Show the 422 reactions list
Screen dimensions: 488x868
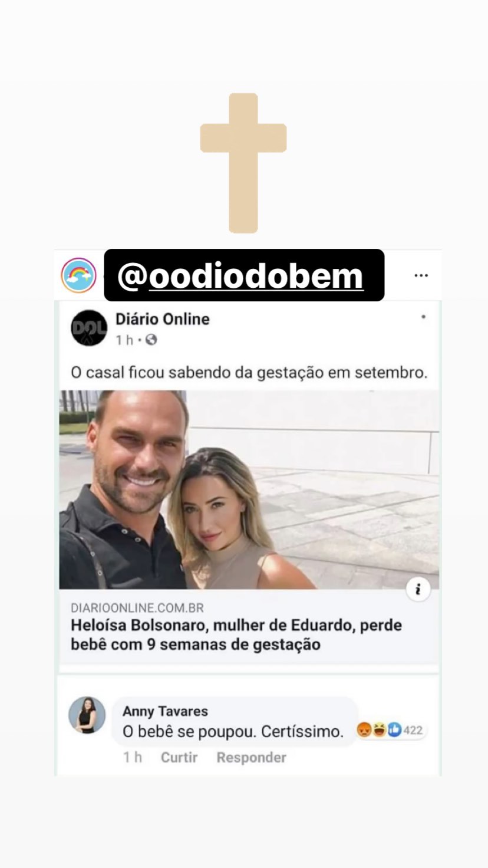click(413, 731)
